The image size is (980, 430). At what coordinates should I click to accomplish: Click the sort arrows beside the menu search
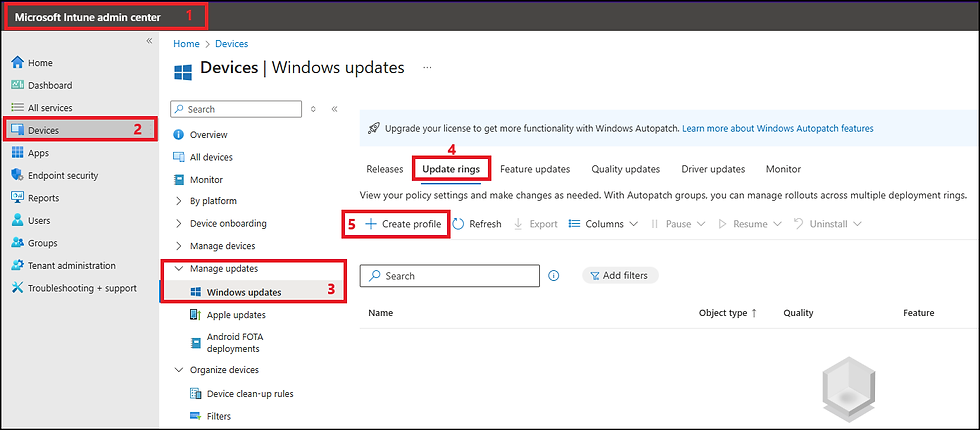coord(313,109)
